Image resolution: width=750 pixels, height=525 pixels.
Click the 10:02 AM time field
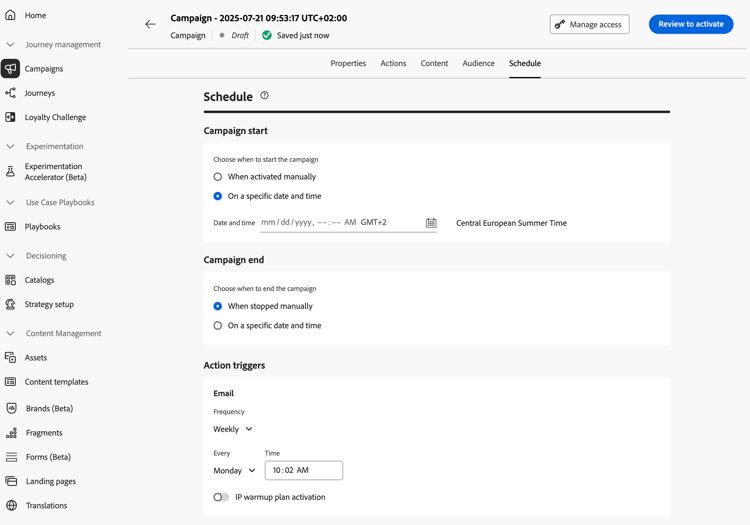pyautogui.click(x=304, y=470)
